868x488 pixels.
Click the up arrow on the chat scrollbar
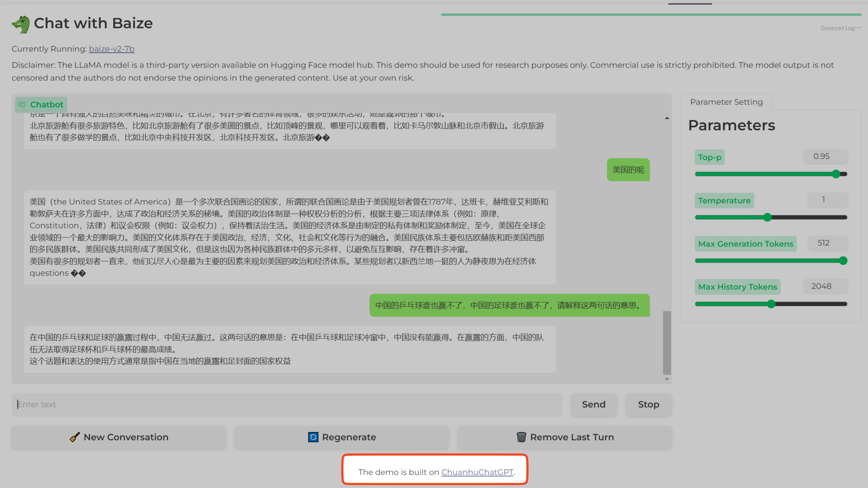point(667,117)
